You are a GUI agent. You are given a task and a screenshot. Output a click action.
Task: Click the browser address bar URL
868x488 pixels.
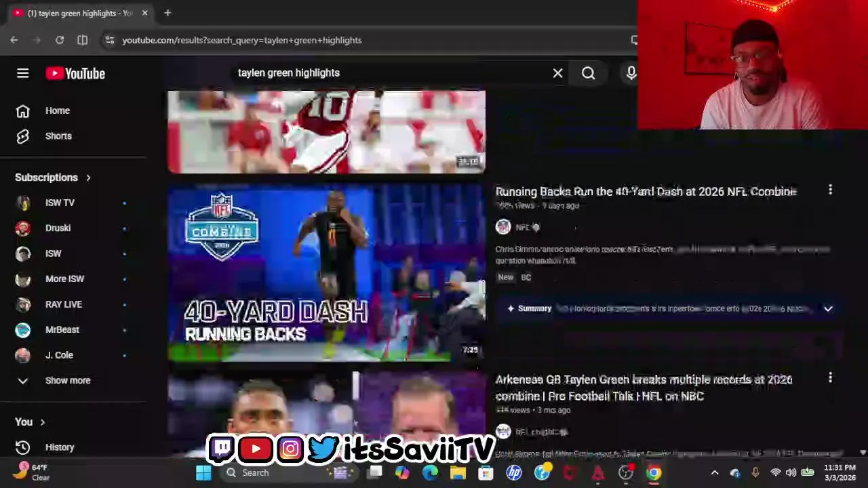tap(241, 40)
